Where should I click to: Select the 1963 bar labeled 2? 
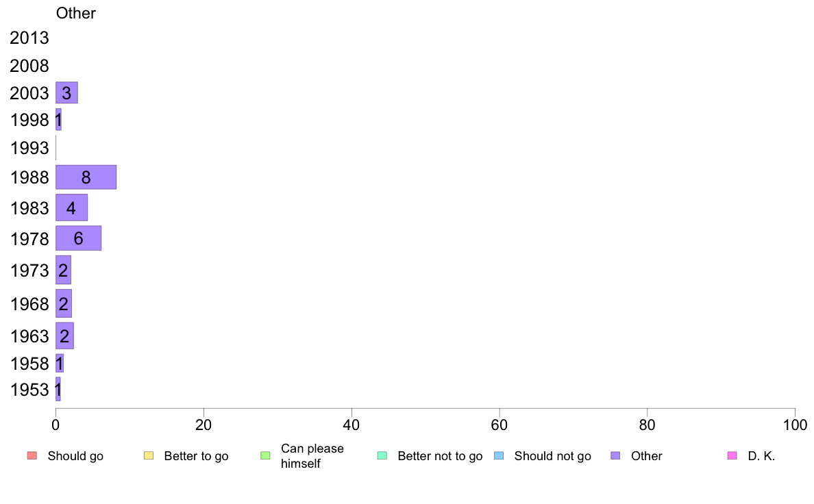tap(64, 336)
